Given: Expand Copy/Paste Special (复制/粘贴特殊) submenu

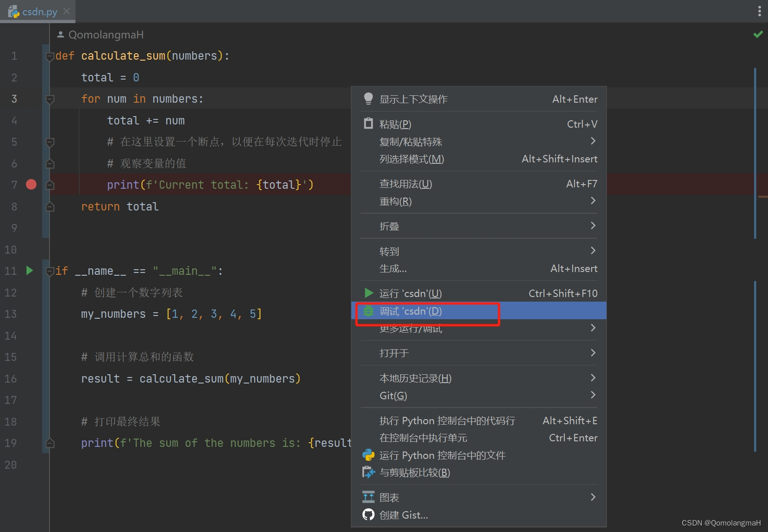Looking at the screenshot, I should click(x=479, y=142).
